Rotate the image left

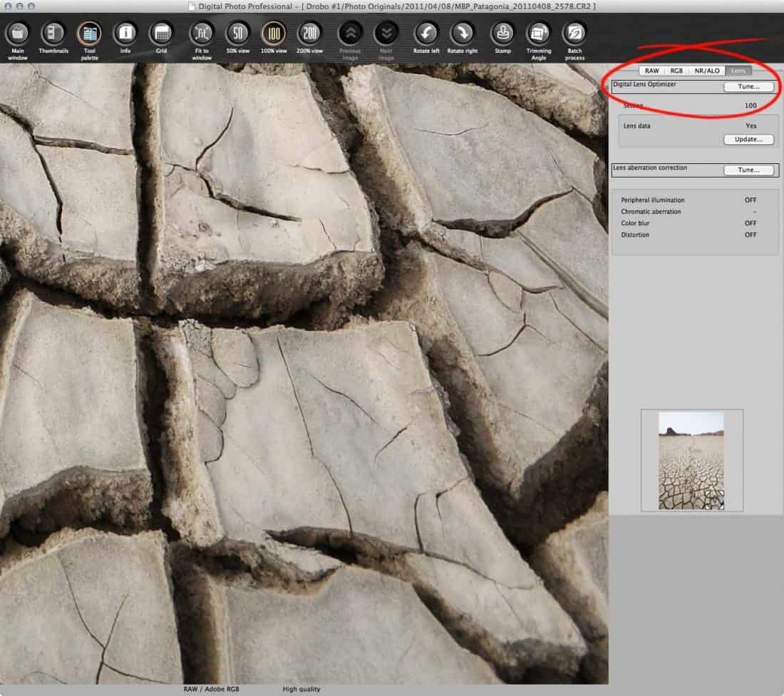click(x=425, y=34)
